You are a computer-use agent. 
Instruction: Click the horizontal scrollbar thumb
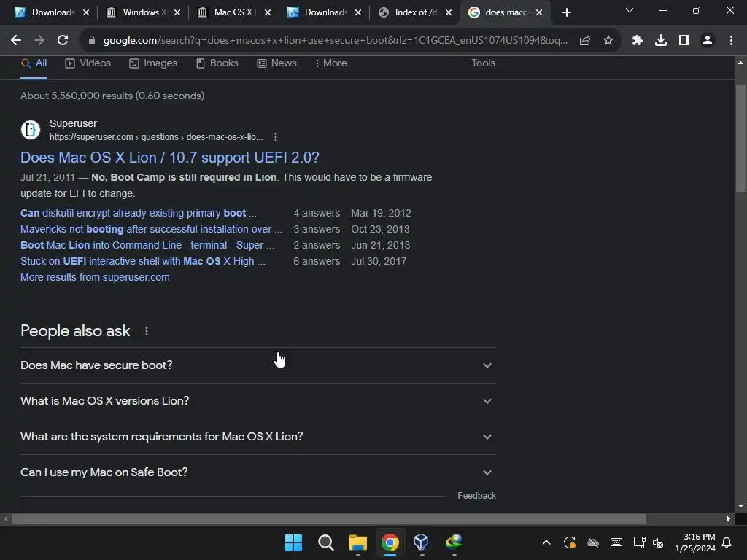[329, 518]
